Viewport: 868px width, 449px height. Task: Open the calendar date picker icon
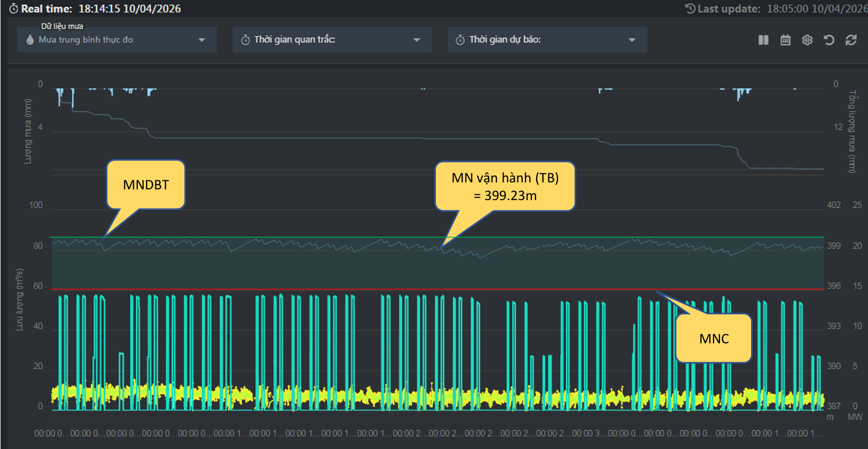tap(785, 40)
